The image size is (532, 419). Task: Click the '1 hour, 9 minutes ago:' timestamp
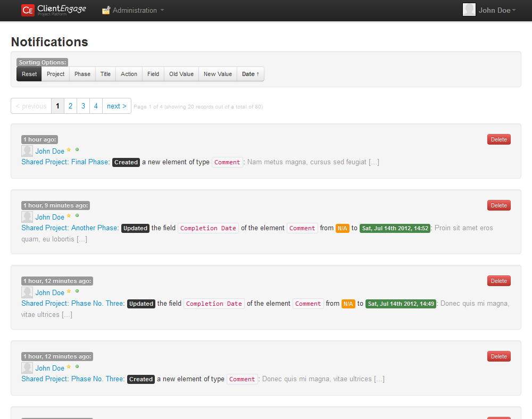56,205
